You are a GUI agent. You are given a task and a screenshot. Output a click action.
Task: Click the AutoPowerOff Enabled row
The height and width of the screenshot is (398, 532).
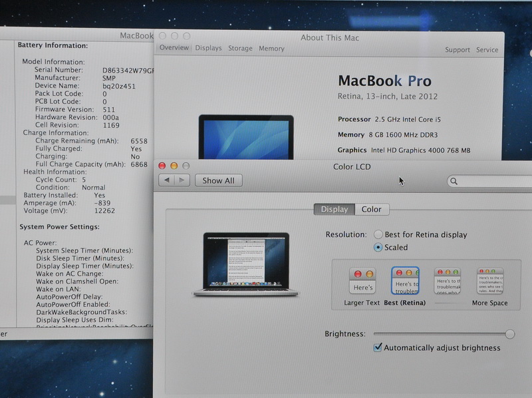73,305
